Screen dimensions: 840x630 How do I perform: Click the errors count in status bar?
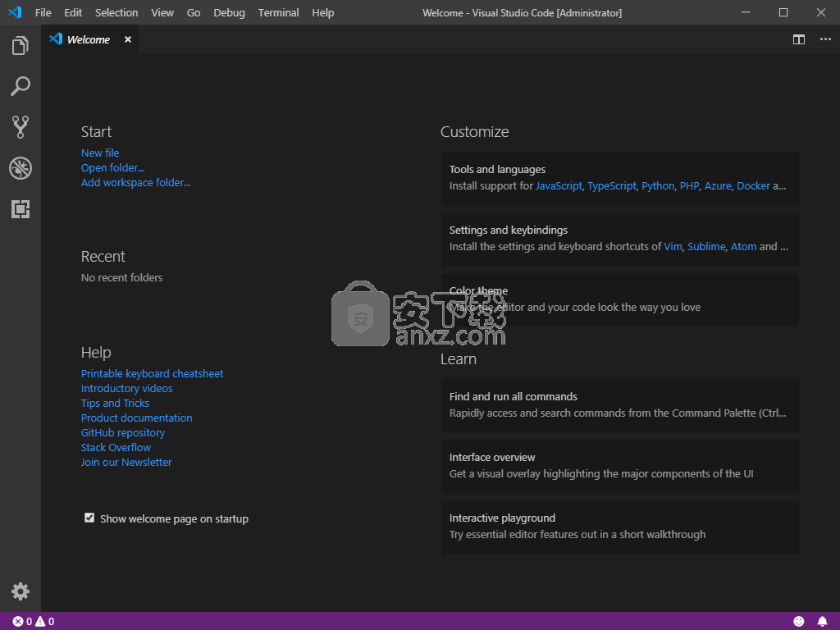[x=22, y=622]
